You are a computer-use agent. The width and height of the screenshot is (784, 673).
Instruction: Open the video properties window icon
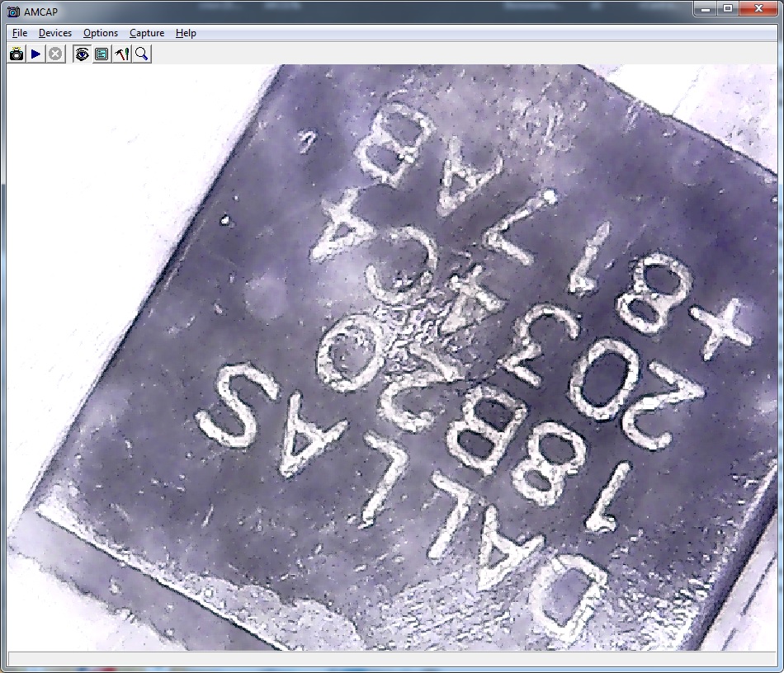point(102,54)
